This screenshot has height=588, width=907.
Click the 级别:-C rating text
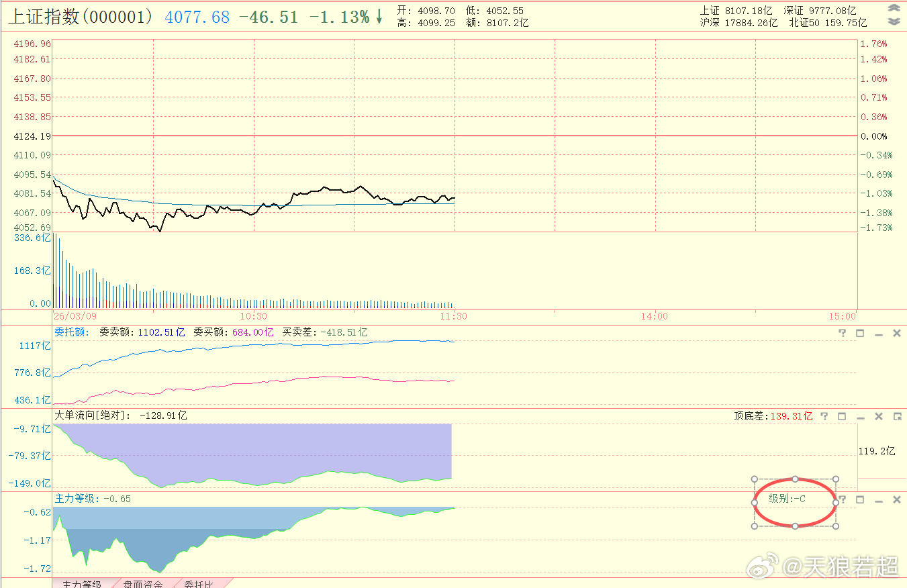tap(787, 499)
